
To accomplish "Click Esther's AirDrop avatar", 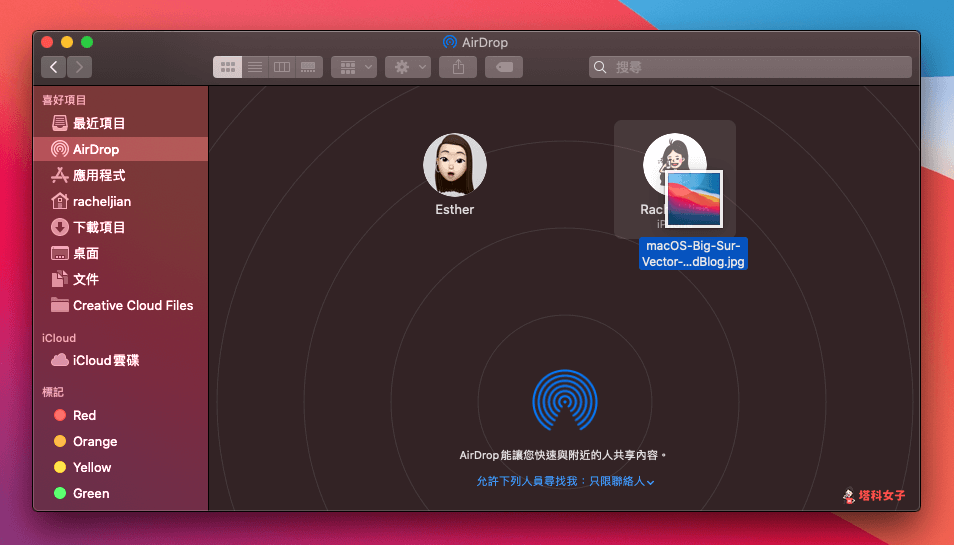I will click(x=454, y=165).
